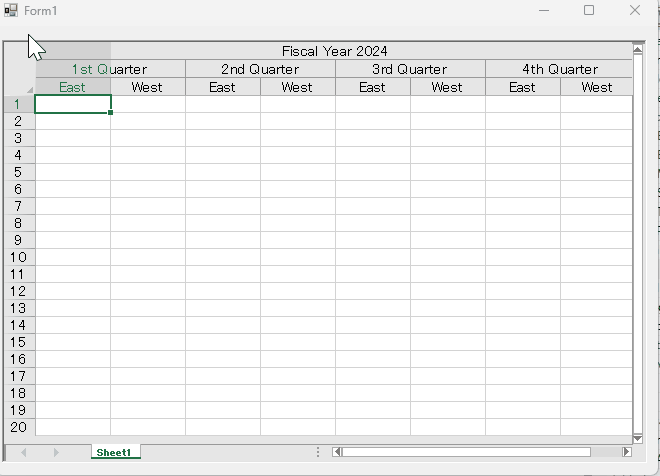Click the vertical scrollbar up arrow
The image size is (660, 476).
coord(638,50)
